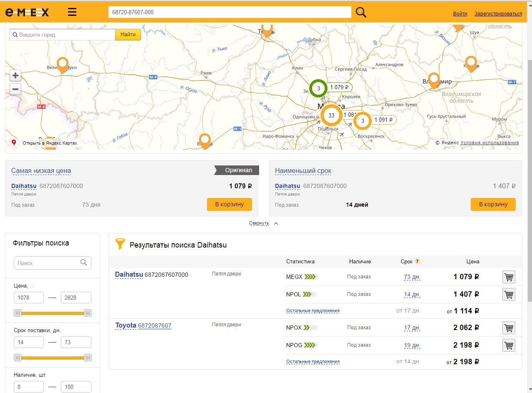Click the Введите город city input
Image resolution: width=532 pixels, height=393 pixels.
click(x=63, y=35)
